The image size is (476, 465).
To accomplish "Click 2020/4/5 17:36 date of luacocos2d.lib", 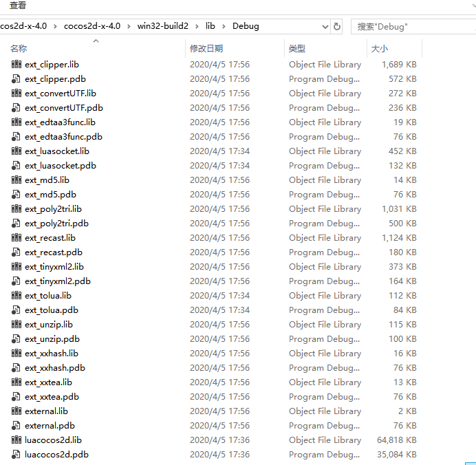I will [x=219, y=440].
